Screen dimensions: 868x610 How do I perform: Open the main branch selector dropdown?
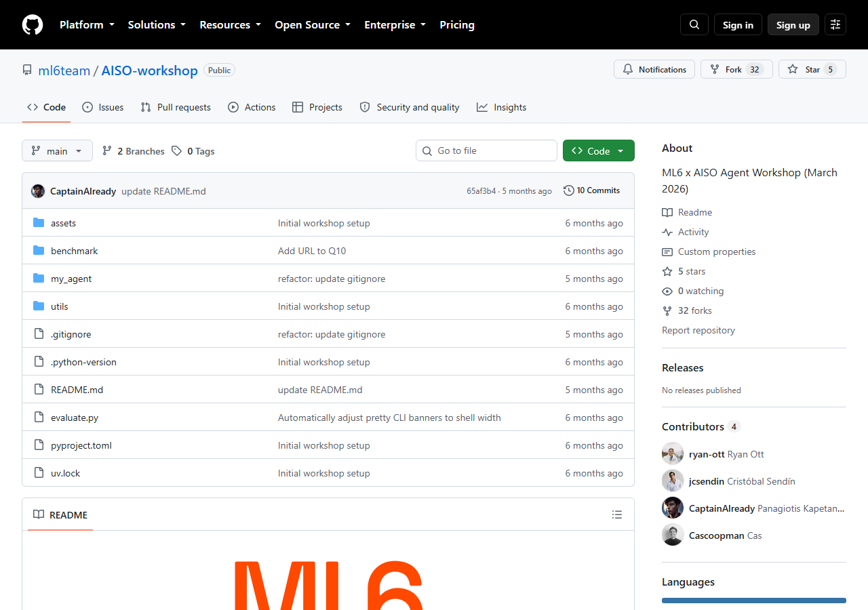(57, 150)
